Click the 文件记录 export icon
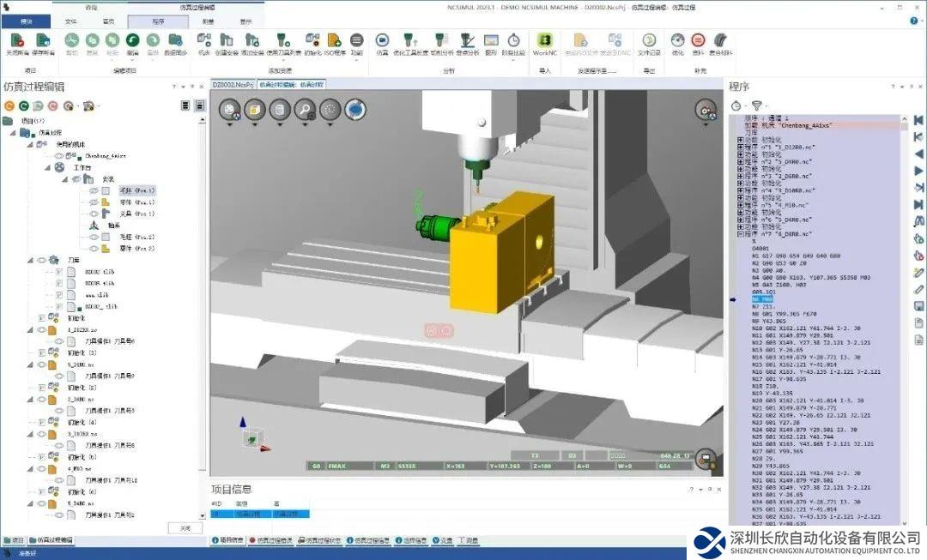This screenshot has width=927, height=560. (649, 42)
